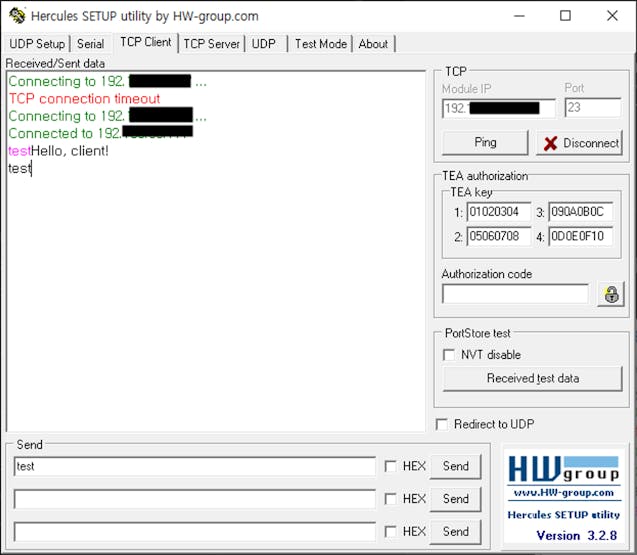Screen dimensions: 637x555
Task: Click TEA key 4 field 0D0E0F10
Action: [x=581, y=236]
